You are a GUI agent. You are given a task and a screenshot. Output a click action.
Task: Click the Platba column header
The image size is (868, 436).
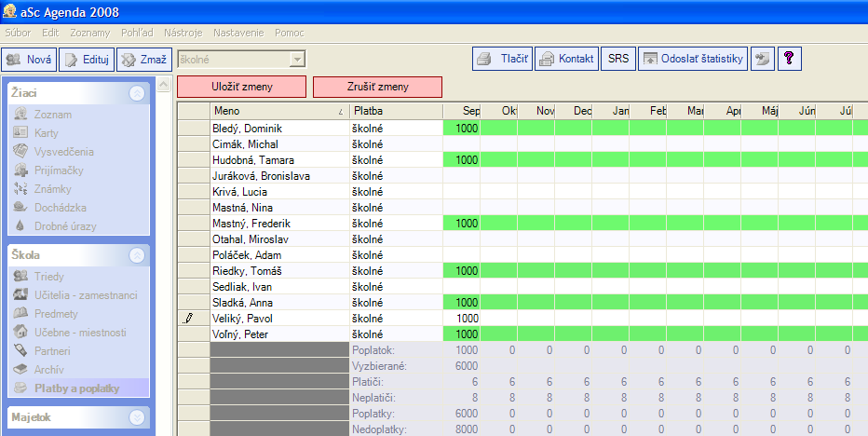tap(397, 111)
